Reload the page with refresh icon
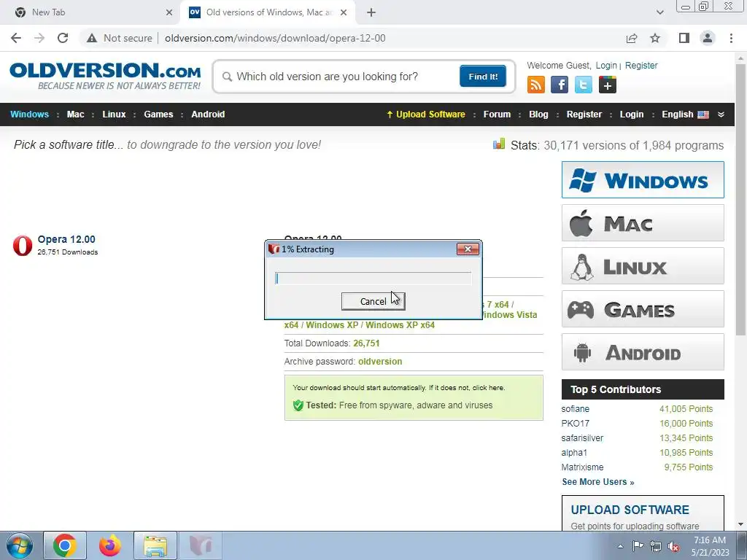Screen dimensions: 747x560 pos(63,38)
